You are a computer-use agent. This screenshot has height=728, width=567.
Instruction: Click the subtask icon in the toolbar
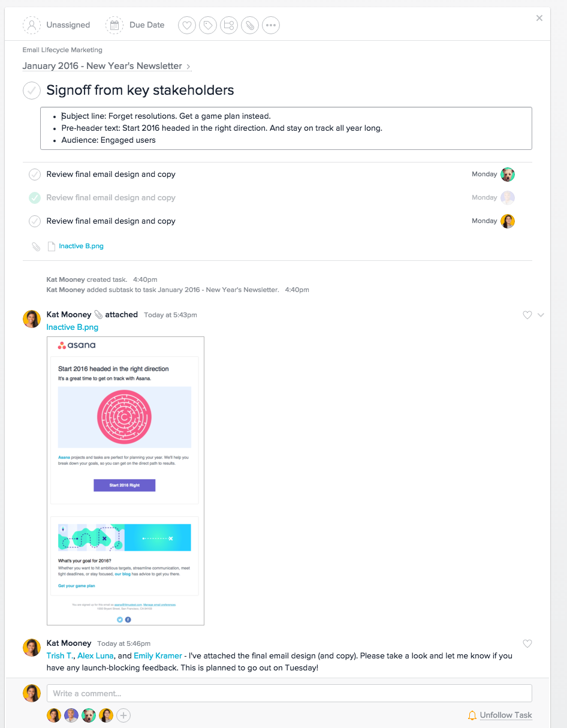tap(228, 25)
